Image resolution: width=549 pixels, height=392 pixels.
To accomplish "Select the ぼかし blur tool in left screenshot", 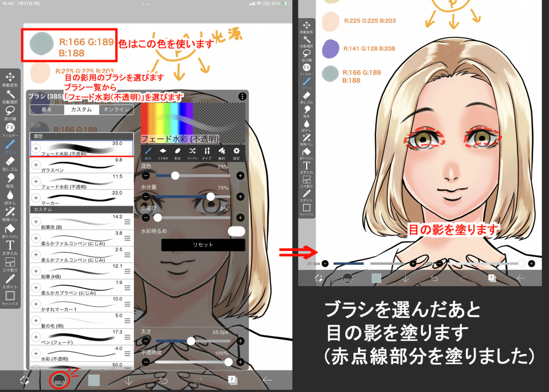I will (10, 197).
